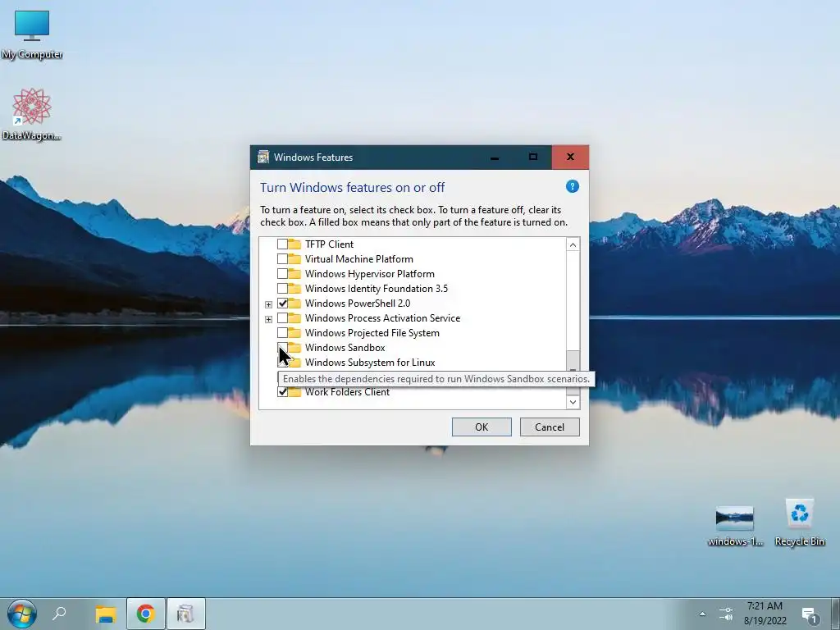The height and width of the screenshot is (630, 840).
Task: Select the Windows Sandbox label
Action: [345, 348]
